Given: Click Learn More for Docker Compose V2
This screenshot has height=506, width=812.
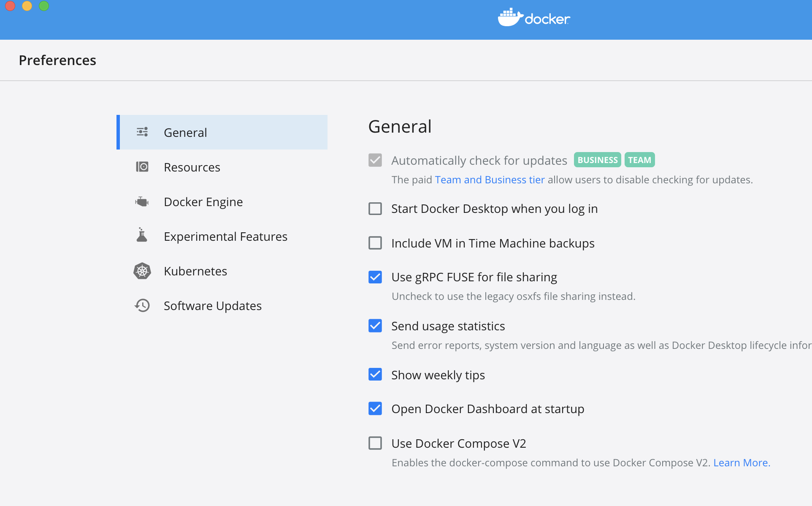Looking at the screenshot, I should click(x=742, y=463).
